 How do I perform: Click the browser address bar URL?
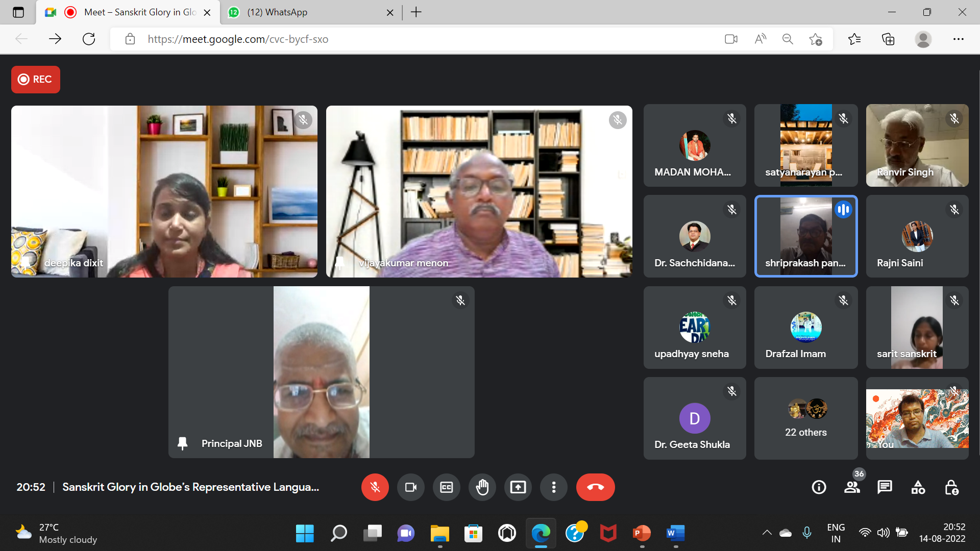(238, 39)
